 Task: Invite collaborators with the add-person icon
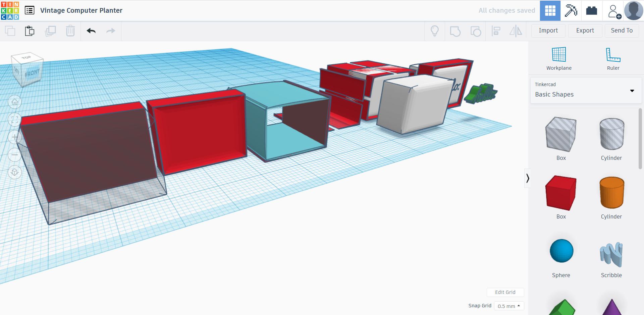pyautogui.click(x=614, y=11)
